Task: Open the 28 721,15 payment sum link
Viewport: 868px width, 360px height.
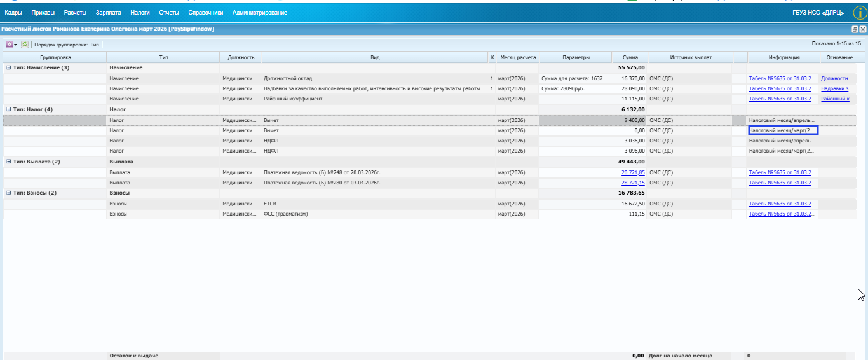Action: point(633,183)
